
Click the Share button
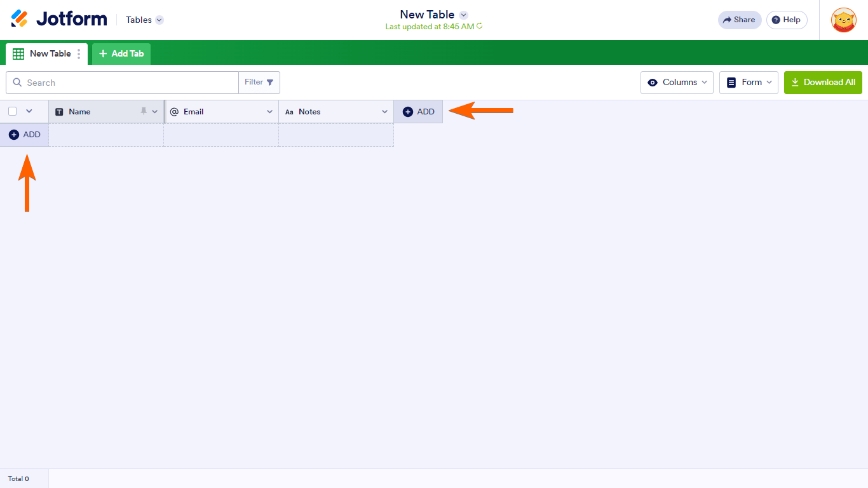[x=739, y=20]
